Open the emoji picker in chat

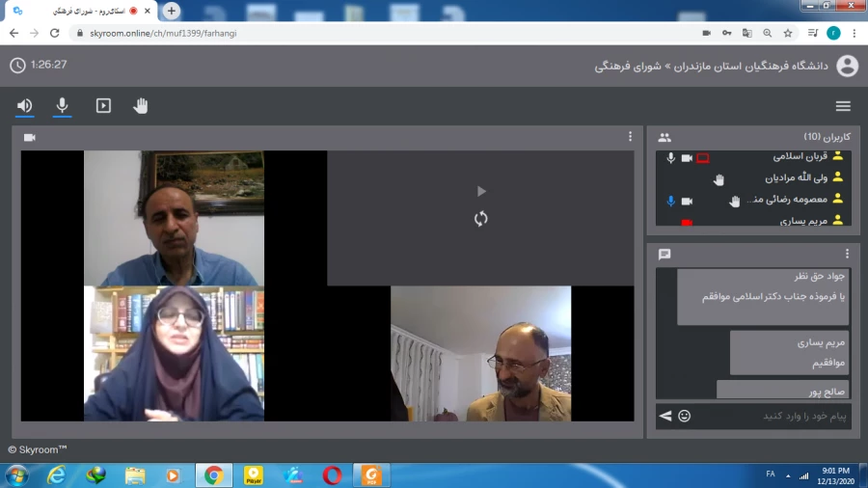[x=685, y=416]
